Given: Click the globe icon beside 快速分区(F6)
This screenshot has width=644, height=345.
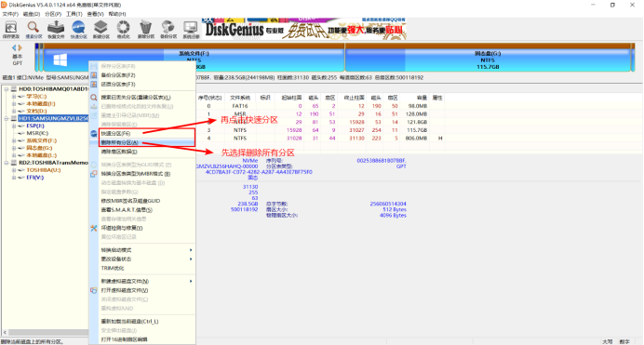Looking at the screenshot, I should (94, 133).
